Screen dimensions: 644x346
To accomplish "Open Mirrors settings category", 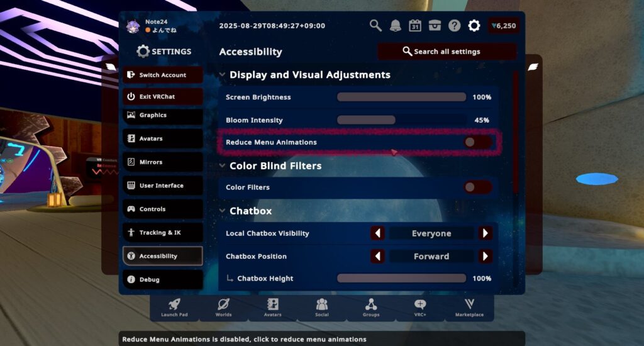I will coord(163,162).
